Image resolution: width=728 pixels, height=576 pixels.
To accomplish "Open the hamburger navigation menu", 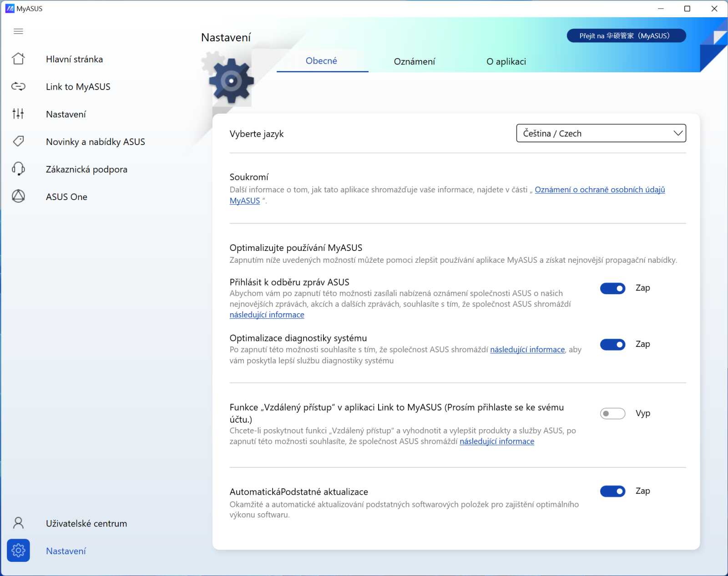I will (18, 31).
